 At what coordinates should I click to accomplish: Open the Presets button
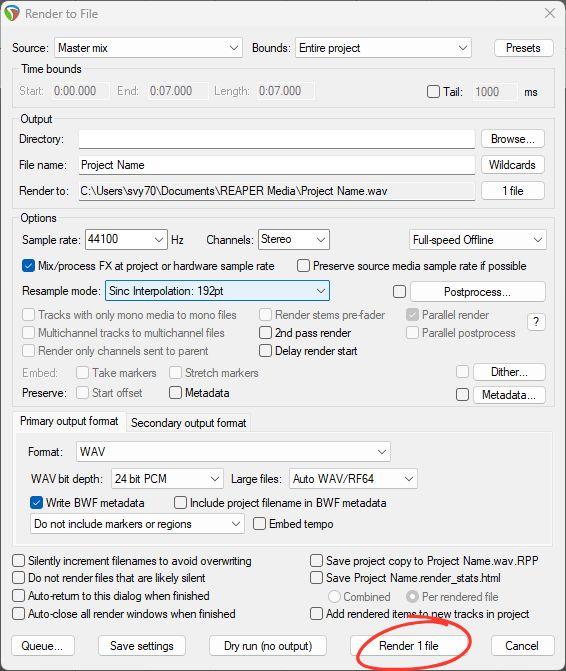coord(523,48)
